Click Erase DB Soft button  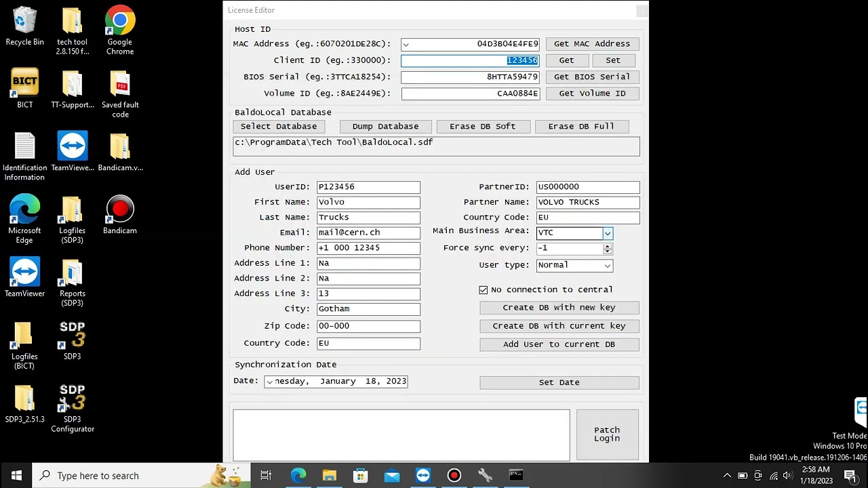click(482, 127)
